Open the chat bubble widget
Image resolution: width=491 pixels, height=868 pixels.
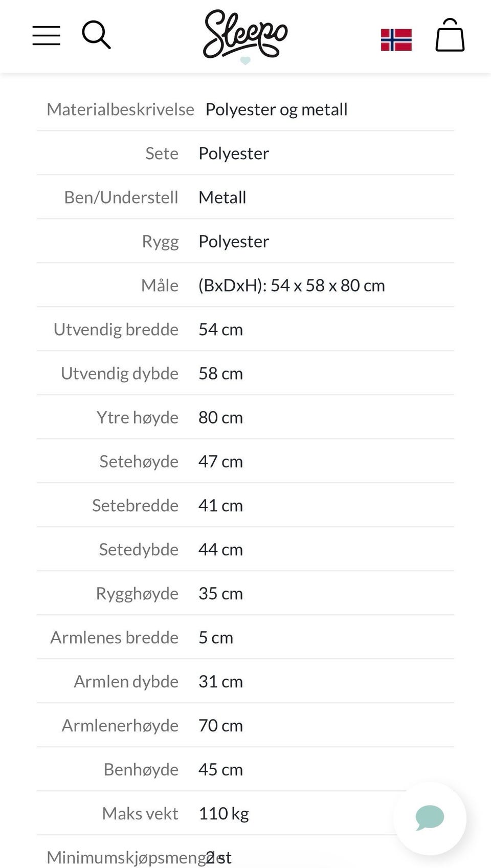coord(430,818)
